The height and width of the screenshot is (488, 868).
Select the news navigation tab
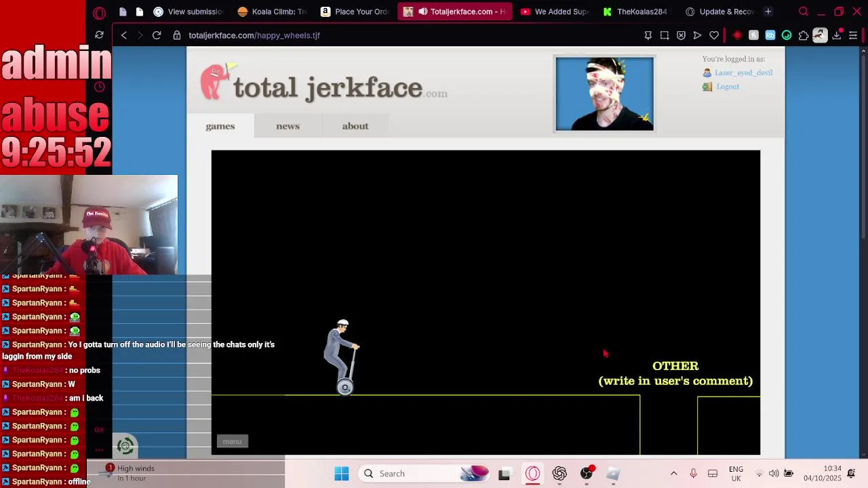tap(288, 126)
